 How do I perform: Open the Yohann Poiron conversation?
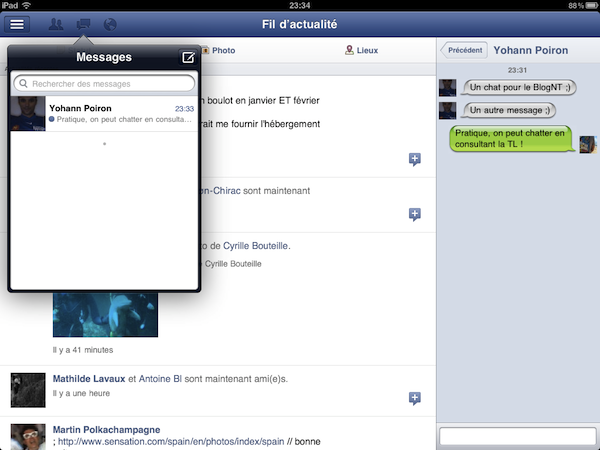click(x=104, y=114)
